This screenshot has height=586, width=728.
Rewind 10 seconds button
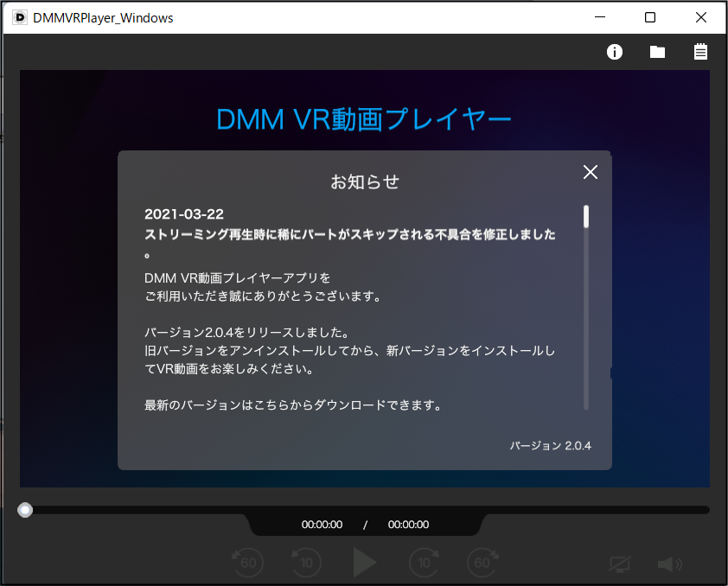[x=306, y=563]
